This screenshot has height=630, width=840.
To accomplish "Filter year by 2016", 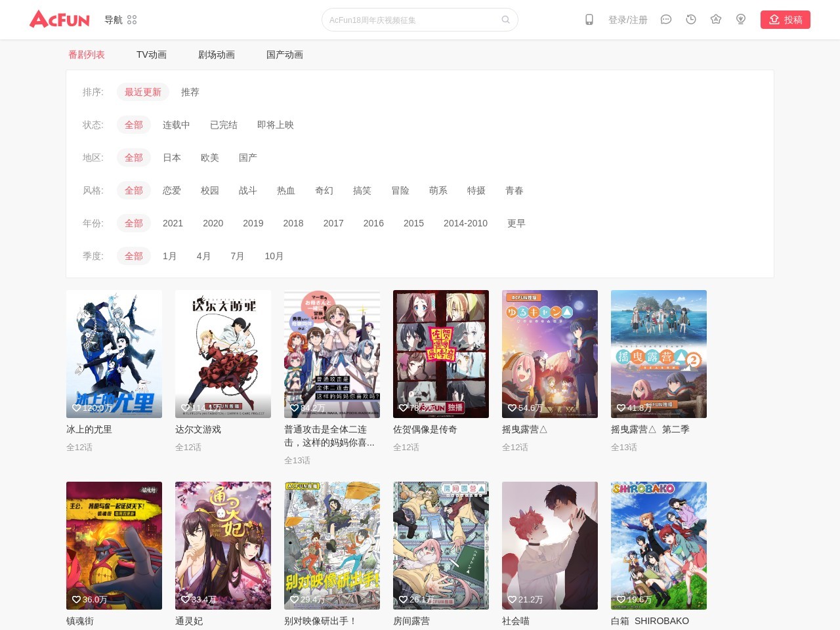I will pos(373,223).
